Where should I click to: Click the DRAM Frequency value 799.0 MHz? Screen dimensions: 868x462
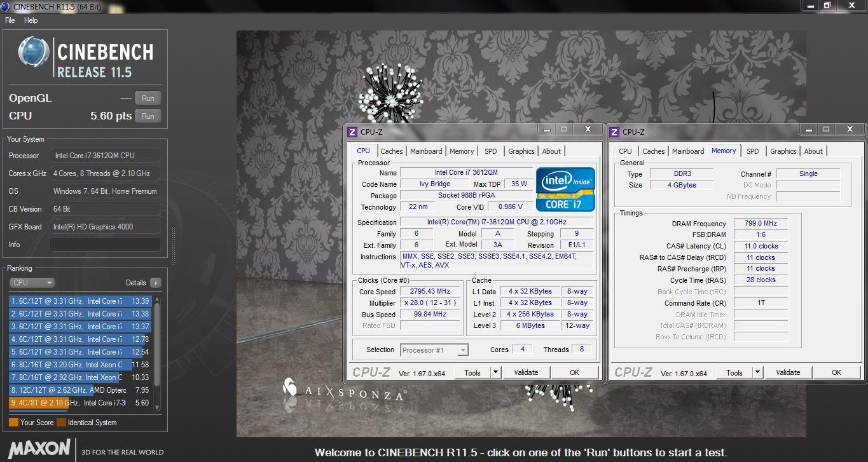pyautogui.click(x=761, y=224)
